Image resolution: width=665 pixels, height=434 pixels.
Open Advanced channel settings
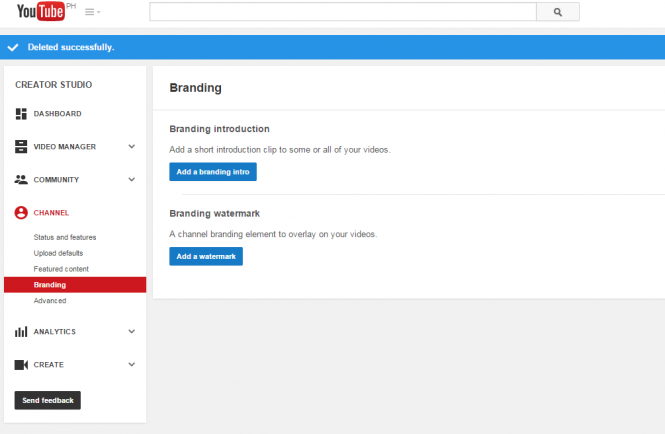(50, 301)
